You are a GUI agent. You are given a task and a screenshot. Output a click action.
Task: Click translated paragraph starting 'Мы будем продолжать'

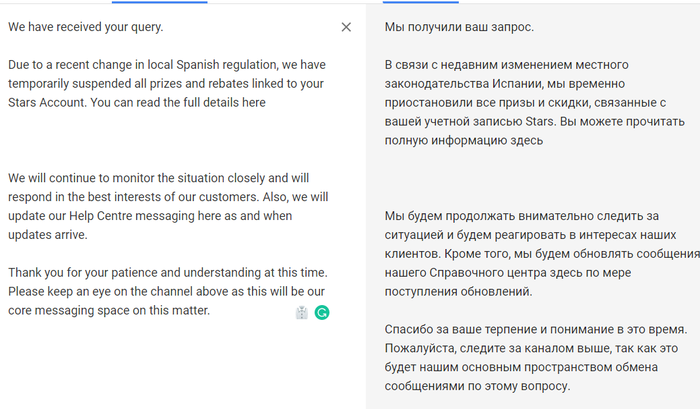[542, 254]
